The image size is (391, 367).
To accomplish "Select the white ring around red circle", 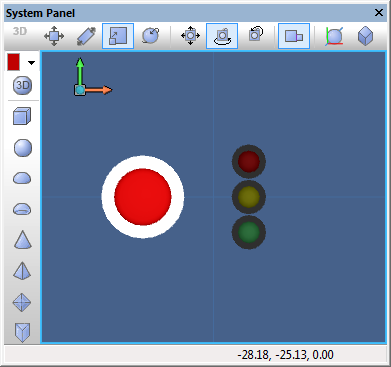I will pos(108,197).
